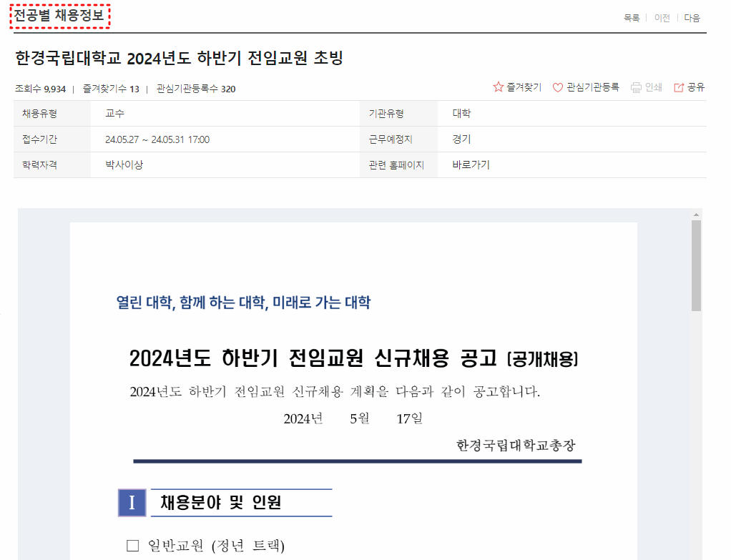Click the 공유 share label
731x560 pixels.
click(695, 87)
